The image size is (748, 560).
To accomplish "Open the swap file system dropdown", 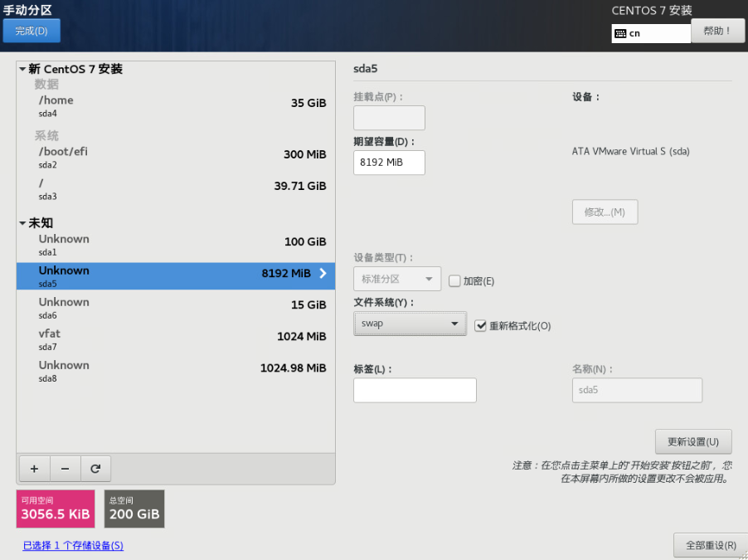I will tap(410, 324).
